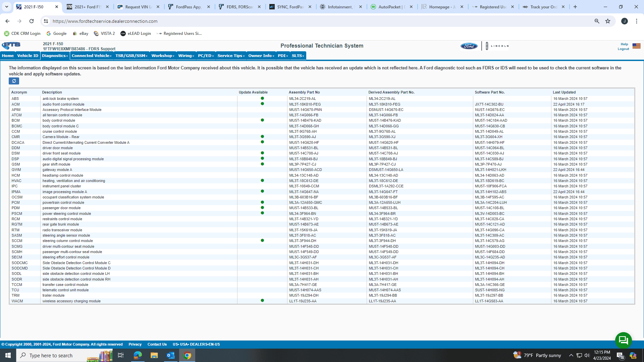Click the blue refresh icon button
Viewport: 644px width, 362px height.
[x=14, y=81]
